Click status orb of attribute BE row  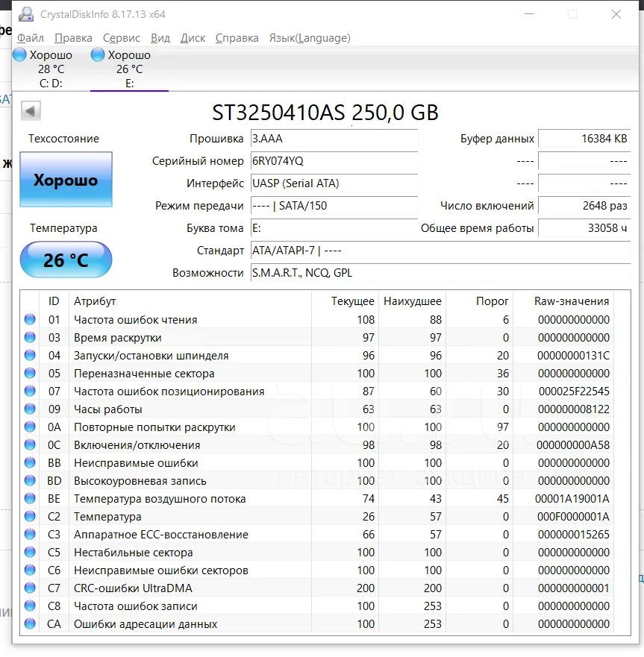coord(30,499)
